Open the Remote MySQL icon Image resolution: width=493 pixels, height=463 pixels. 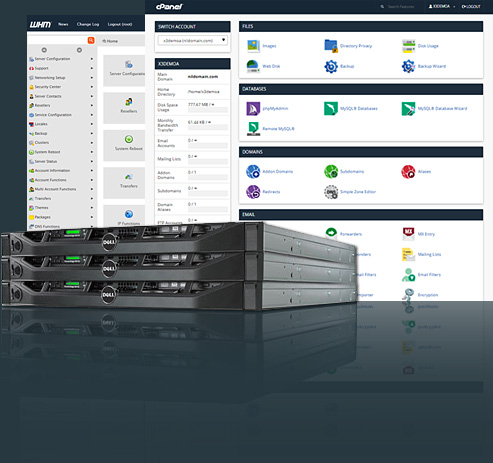[x=253, y=129]
